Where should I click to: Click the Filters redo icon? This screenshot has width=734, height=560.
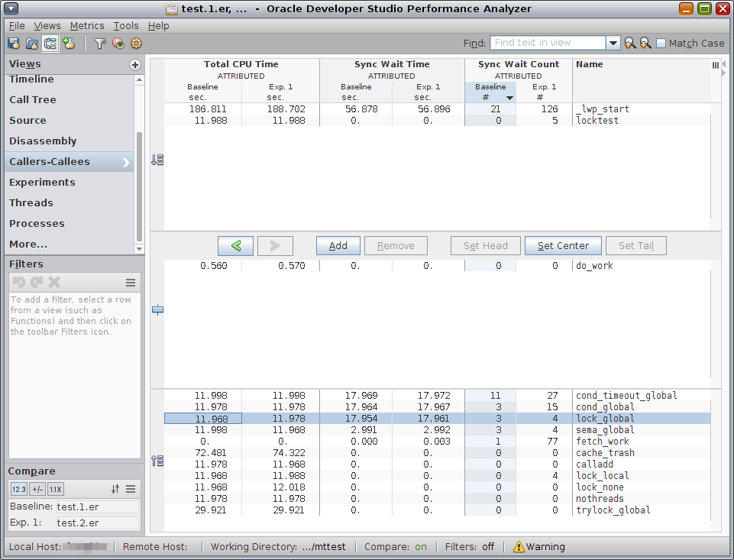37,282
